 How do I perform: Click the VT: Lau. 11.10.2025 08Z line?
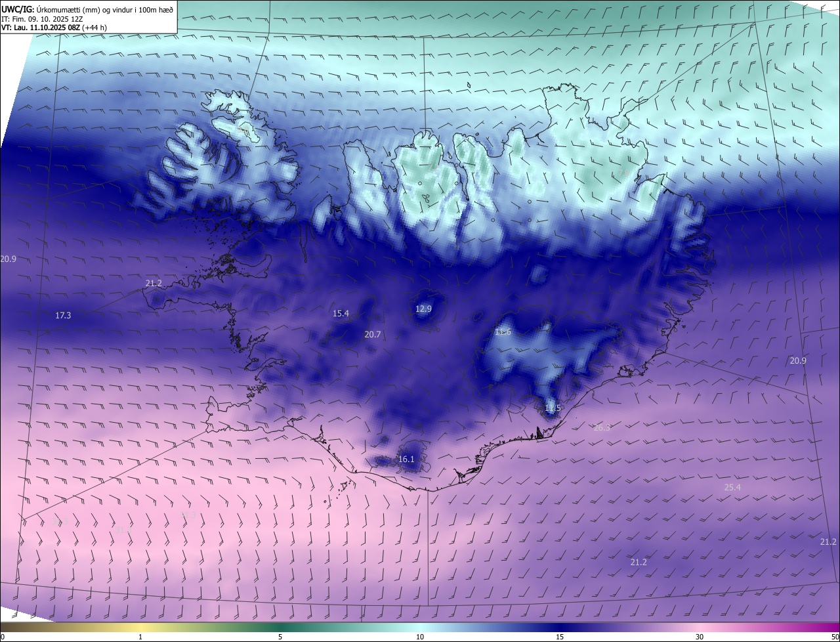coord(54,28)
